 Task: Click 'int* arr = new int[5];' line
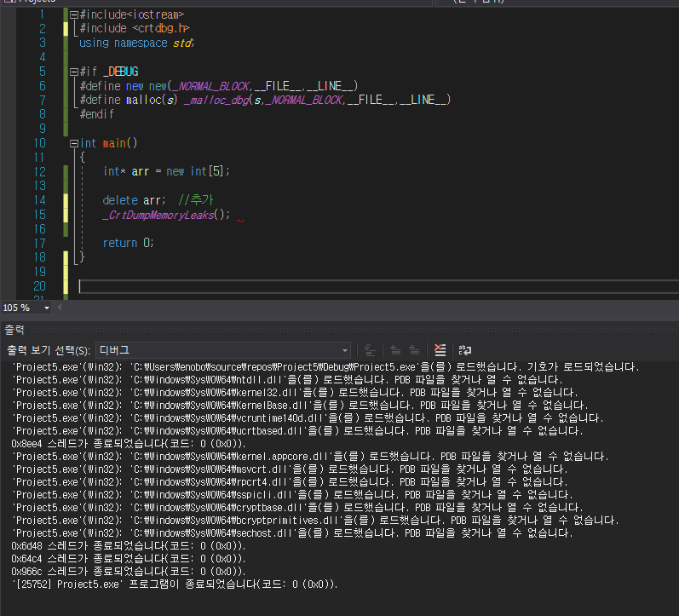(x=166, y=171)
